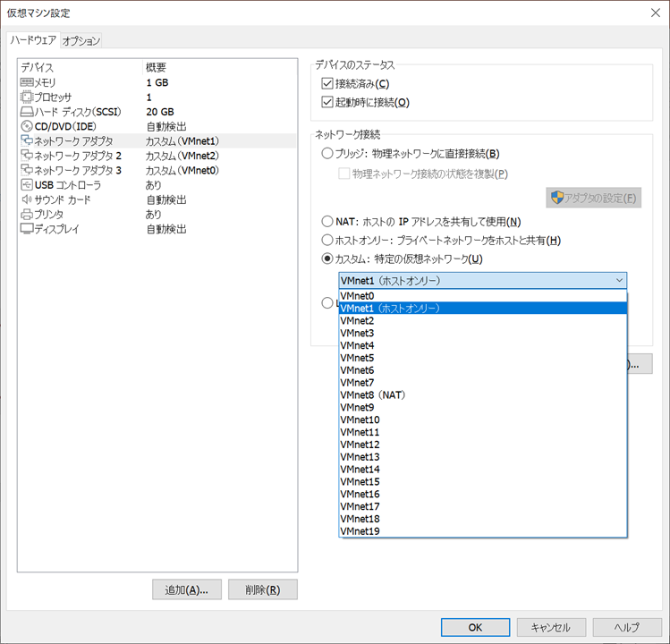Select the ネットワーク アダプタ 3 row text
The image size is (670, 644).
[78, 170]
